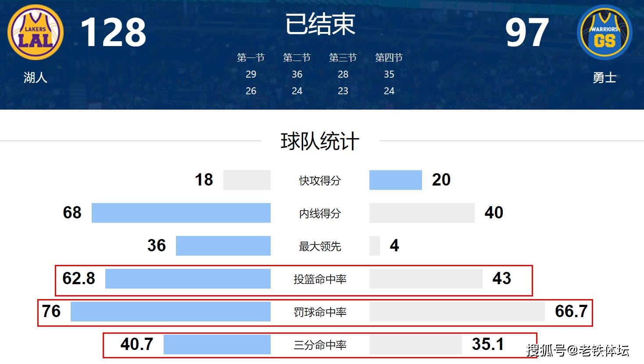This screenshot has height=364, width=644.
Task: Click the 三分命中率 stat label
Action: 320,345
